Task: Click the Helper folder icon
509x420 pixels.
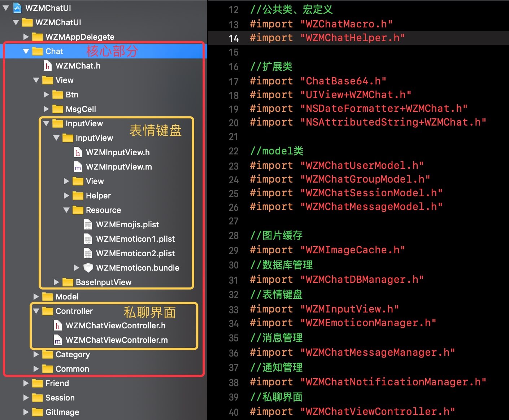Action: (78, 196)
